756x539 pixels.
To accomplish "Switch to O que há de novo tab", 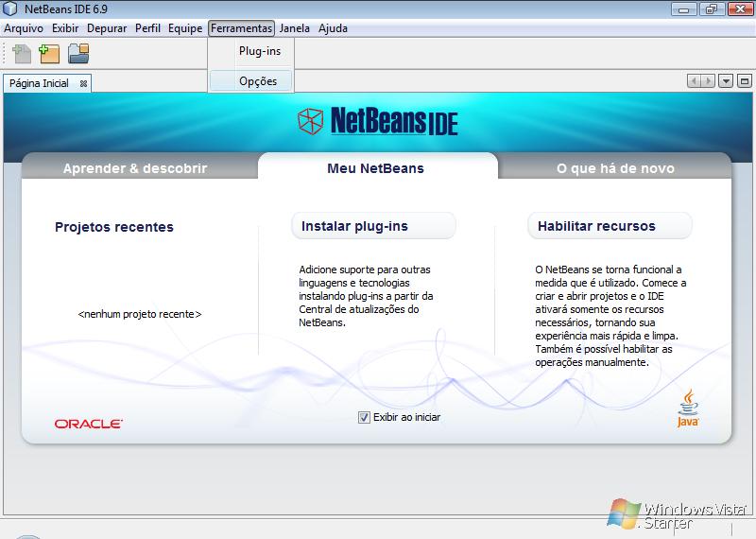I will click(615, 168).
